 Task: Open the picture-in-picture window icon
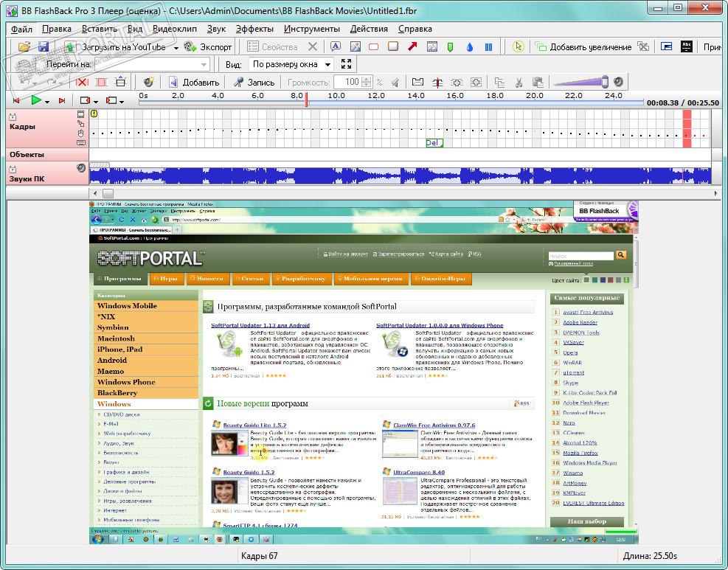666,46
